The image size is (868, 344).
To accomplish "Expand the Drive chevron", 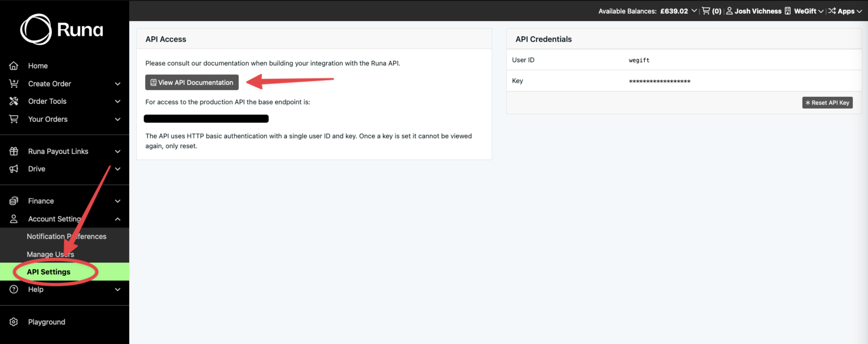I will (118, 169).
